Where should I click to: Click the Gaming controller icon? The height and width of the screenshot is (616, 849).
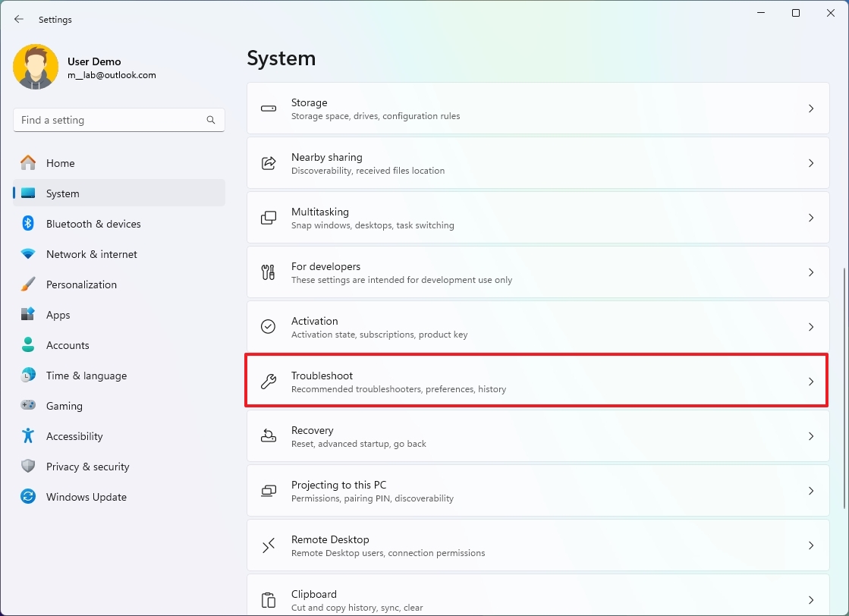point(28,405)
